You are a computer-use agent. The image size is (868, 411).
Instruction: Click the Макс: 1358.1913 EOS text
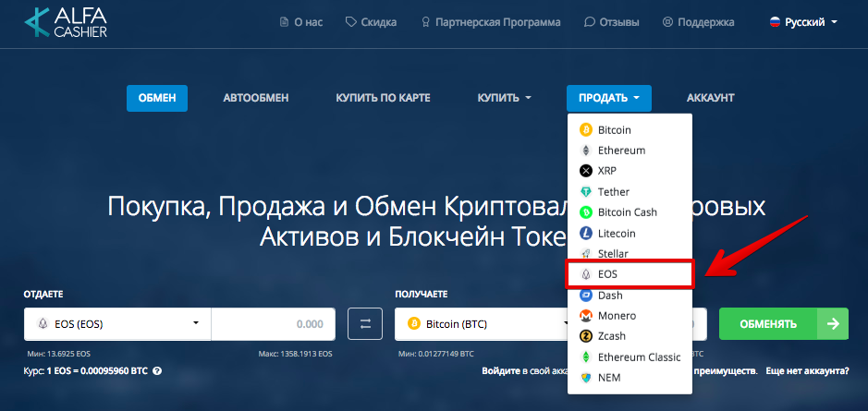click(295, 354)
